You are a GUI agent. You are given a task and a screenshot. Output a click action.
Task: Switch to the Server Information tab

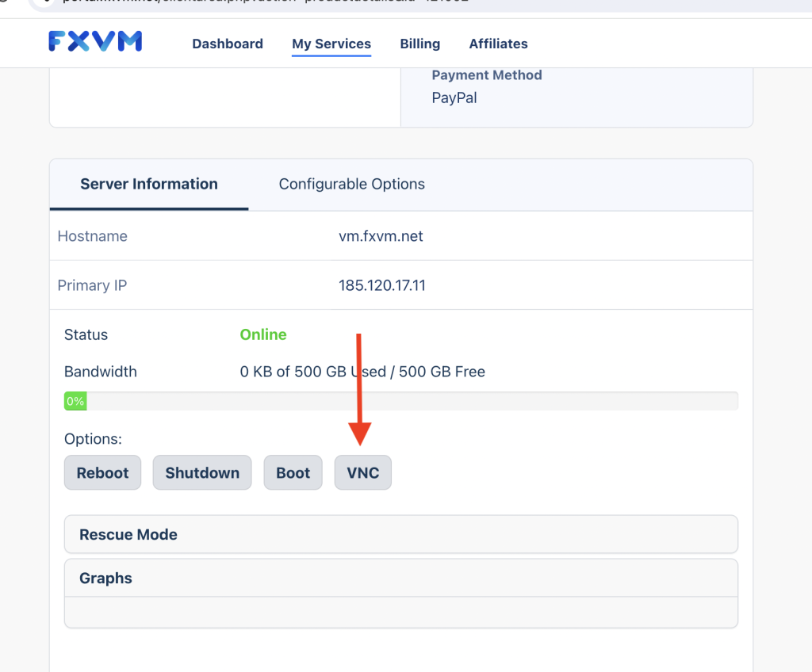149,185
